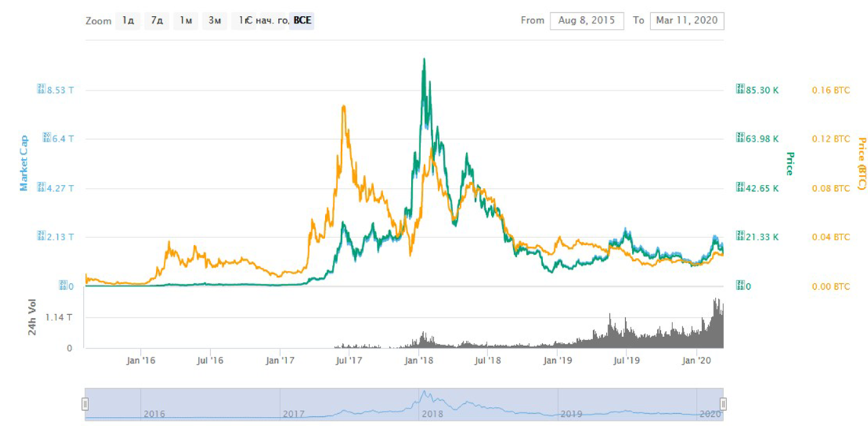Click the 0.16 BTC axis label
Image resolution: width=868 pixels, height=426 pixels.
(830, 90)
